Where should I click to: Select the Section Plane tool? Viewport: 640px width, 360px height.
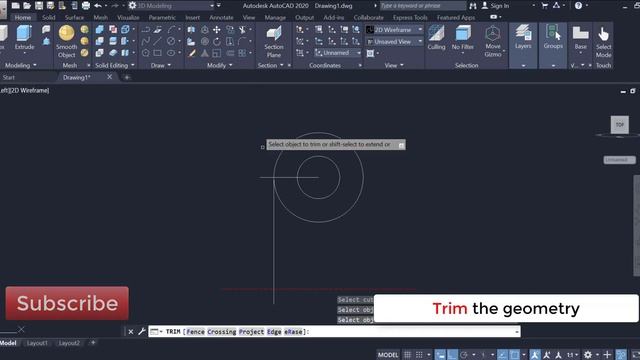273,41
